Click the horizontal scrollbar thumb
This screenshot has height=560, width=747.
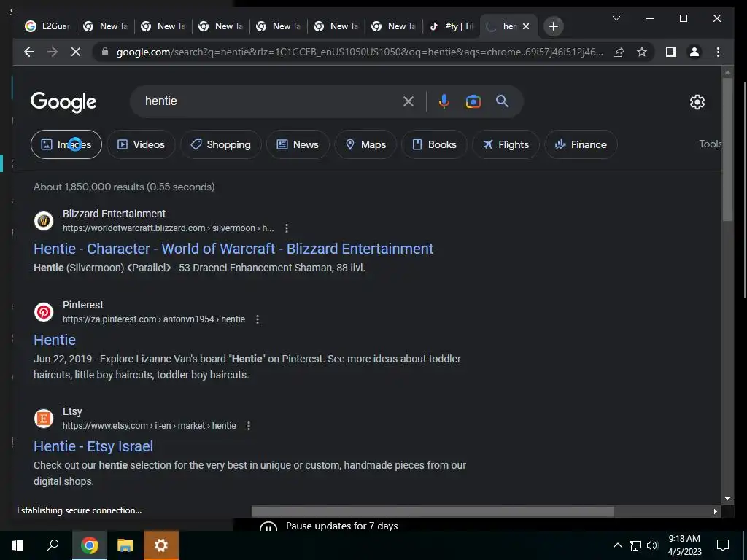click(433, 511)
